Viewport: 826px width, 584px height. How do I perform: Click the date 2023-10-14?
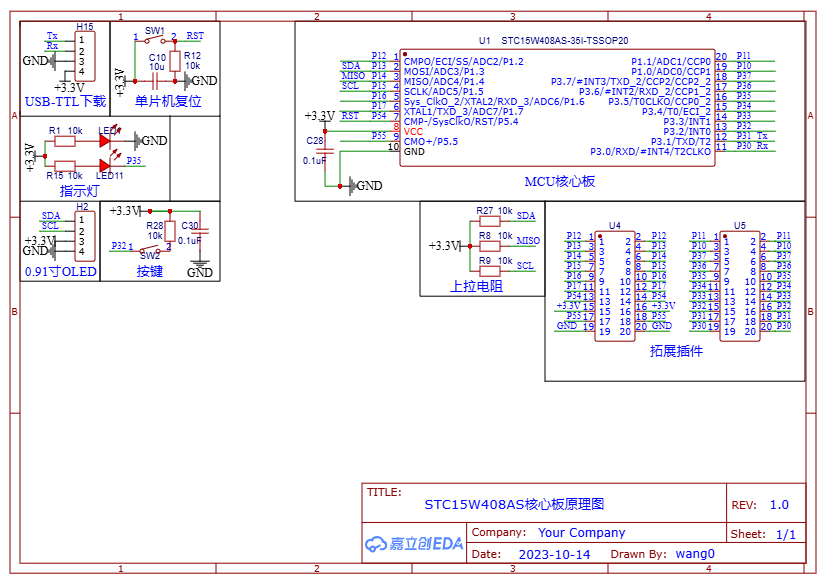click(x=554, y=555)
